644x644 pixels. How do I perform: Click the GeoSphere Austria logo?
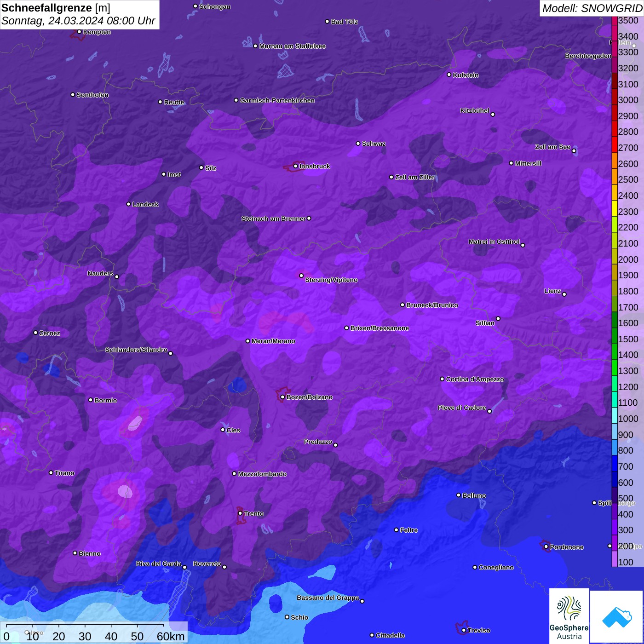(569, 616)
